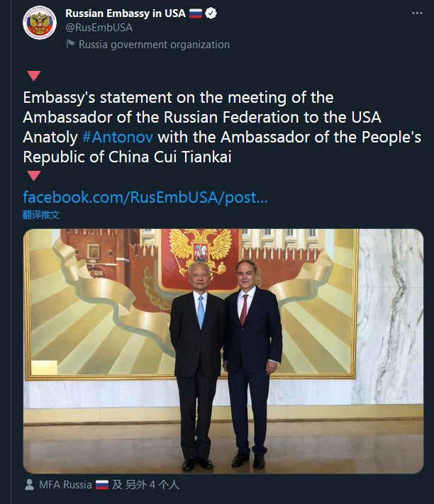434x504 pixels.
Task: Click 翻译推文 to translate the tweet
Action: pyautogui.click(x=41, y=214)
